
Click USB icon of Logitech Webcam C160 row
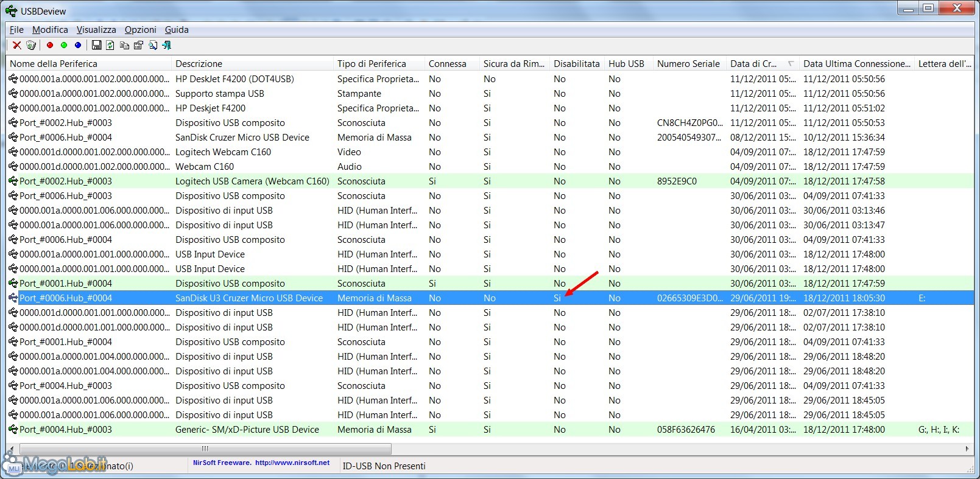pos(13,152)
